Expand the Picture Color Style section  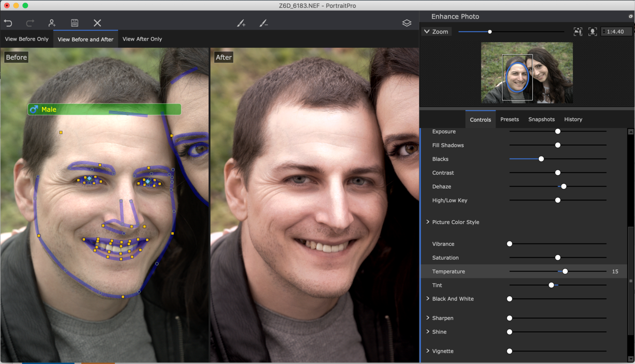(x=428, y=222)
